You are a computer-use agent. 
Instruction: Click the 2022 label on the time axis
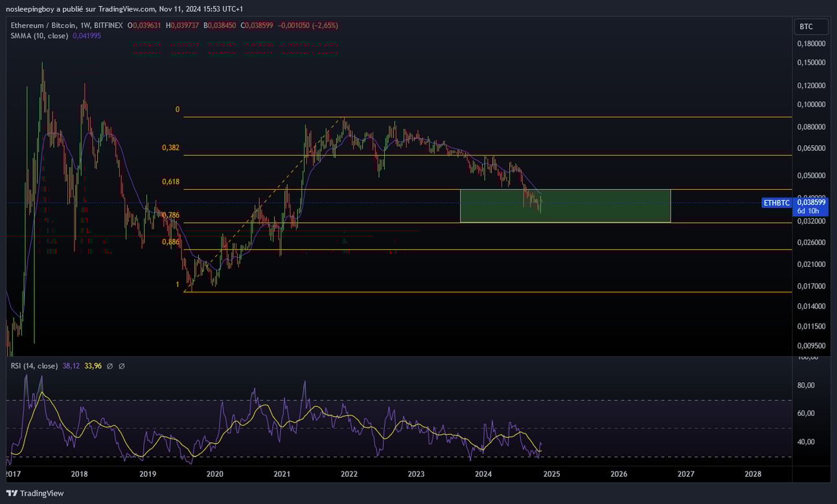coord(349,474)
